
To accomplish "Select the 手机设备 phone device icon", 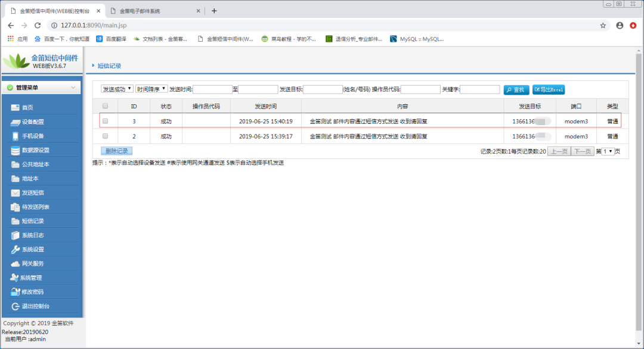I will coord(15,136).
